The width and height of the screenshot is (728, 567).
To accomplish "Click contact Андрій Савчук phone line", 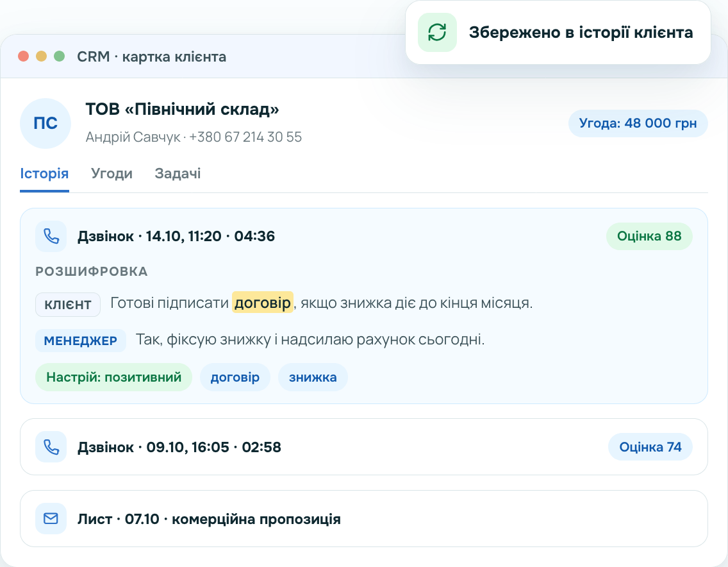I will (194, 137).
